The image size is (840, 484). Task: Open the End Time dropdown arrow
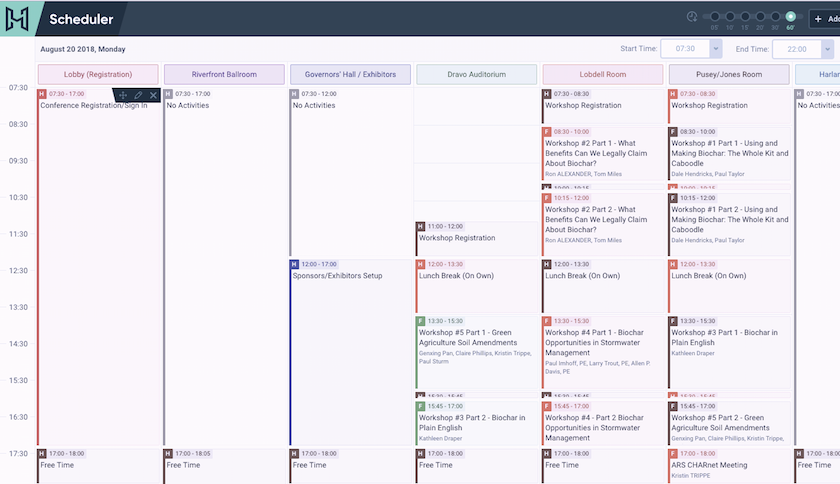(x=826, y=49)
